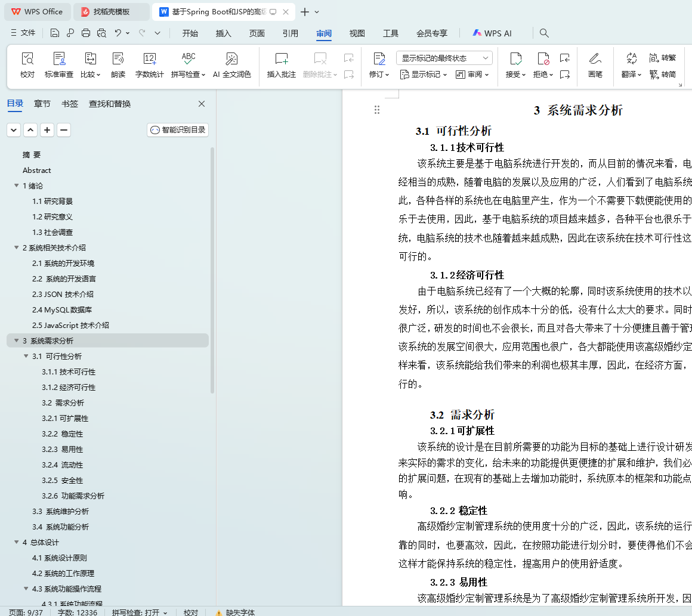Viewport: 692px width, 616px height.
Task: Open the 修订 track changes dropdown
Action: pos(379,65)
